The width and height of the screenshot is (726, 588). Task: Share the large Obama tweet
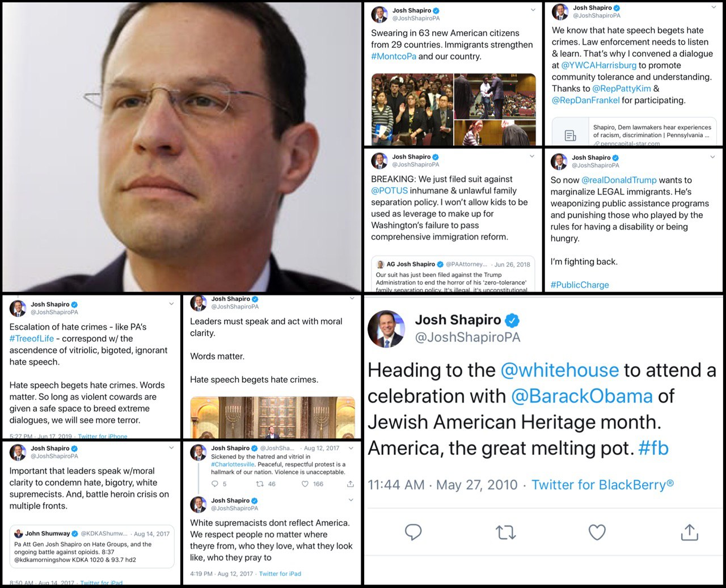(689, 532)
